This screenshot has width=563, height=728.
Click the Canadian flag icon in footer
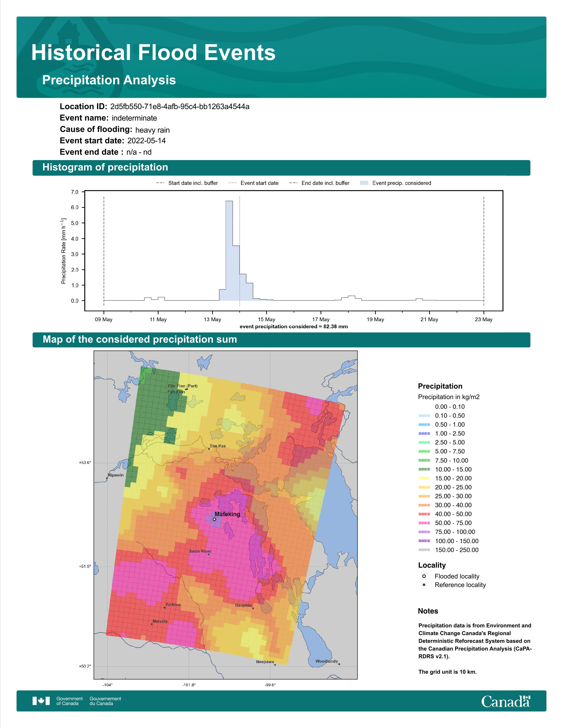click(41, 701)
